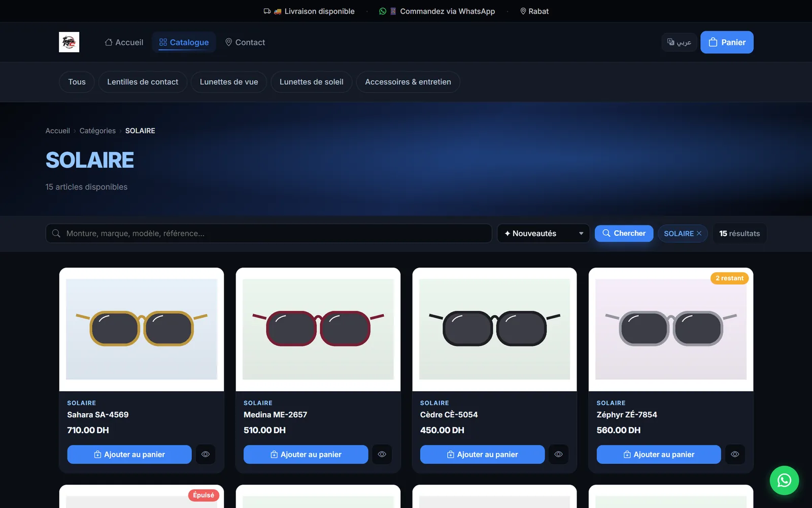Quick view Zéphyr ZÉ-7854 eye icon
The height and width of the screenshot is (508, 812).
pos(735,454)
